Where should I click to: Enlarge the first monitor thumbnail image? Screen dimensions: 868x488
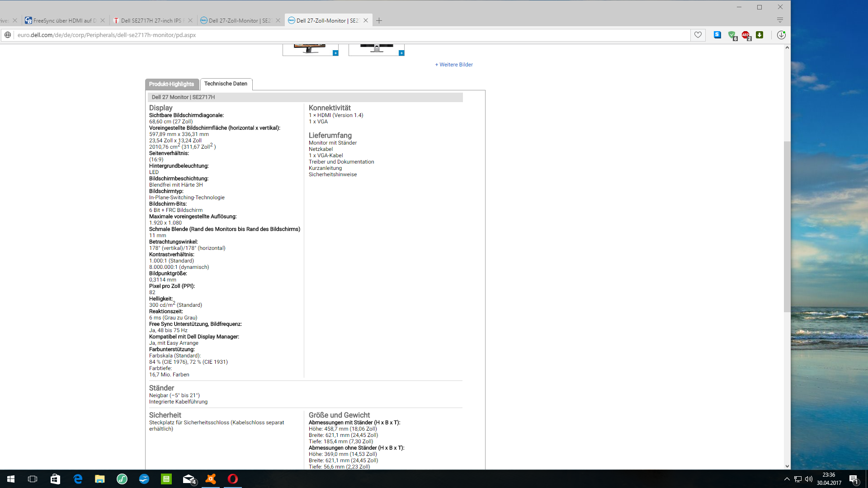coord(335,53)
